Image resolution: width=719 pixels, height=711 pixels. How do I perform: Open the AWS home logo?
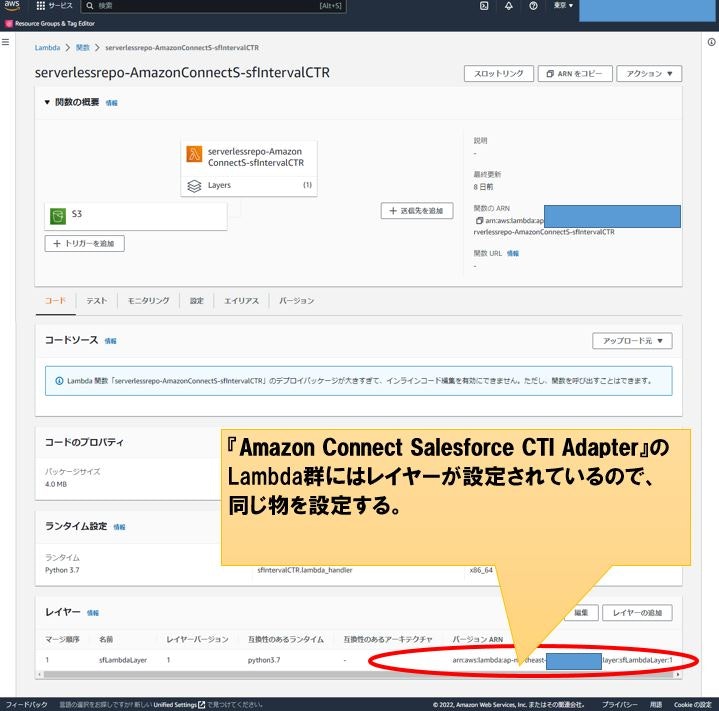[x=11, y=5]
